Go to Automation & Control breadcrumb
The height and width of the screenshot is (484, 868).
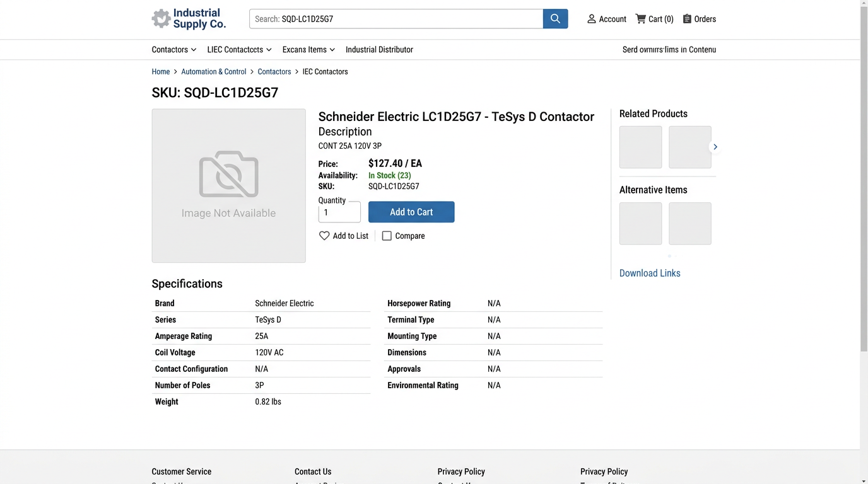(x=213, y=72)
